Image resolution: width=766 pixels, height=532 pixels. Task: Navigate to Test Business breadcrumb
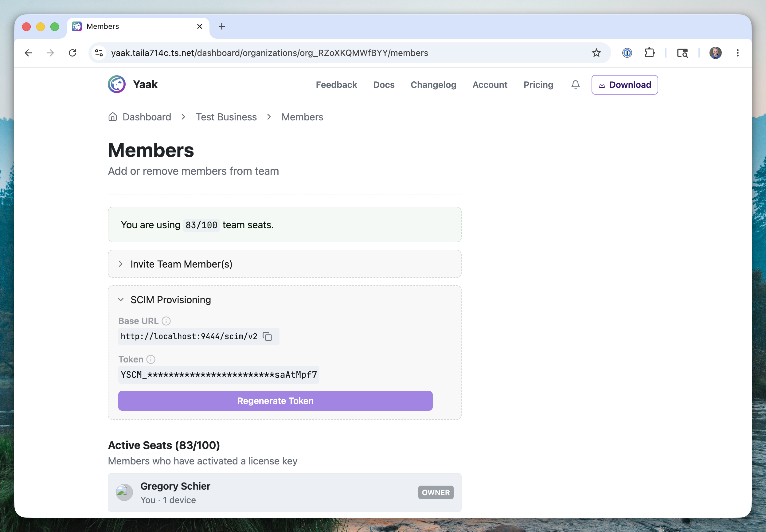226,117
